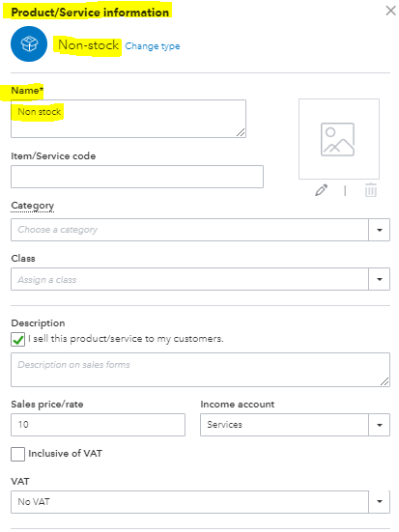This screenshot has height=532, width=399.
Task: Click the Sales price/rate field
Action: (99, 425)
